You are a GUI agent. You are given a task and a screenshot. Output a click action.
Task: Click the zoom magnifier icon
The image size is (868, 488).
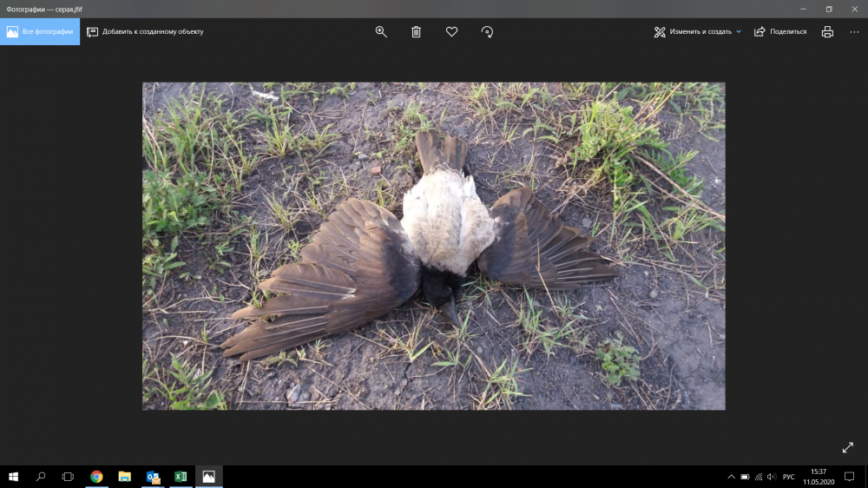point(381,31)
